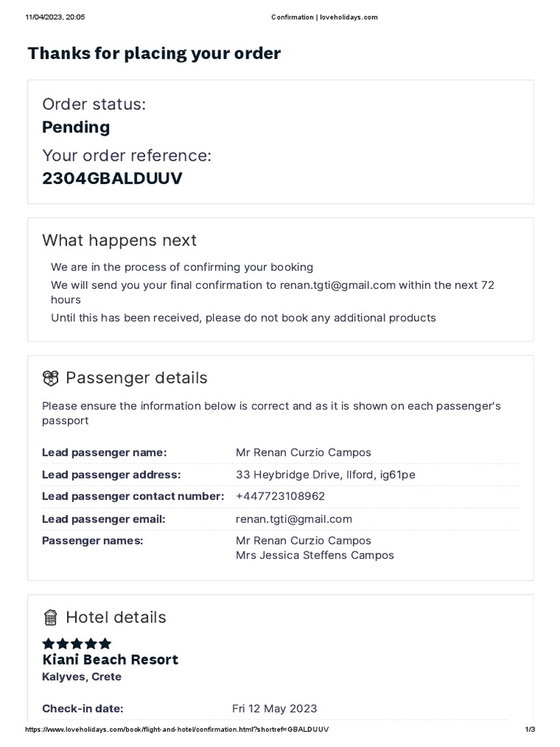Click the lead passenger contact number

coord(280,497)
